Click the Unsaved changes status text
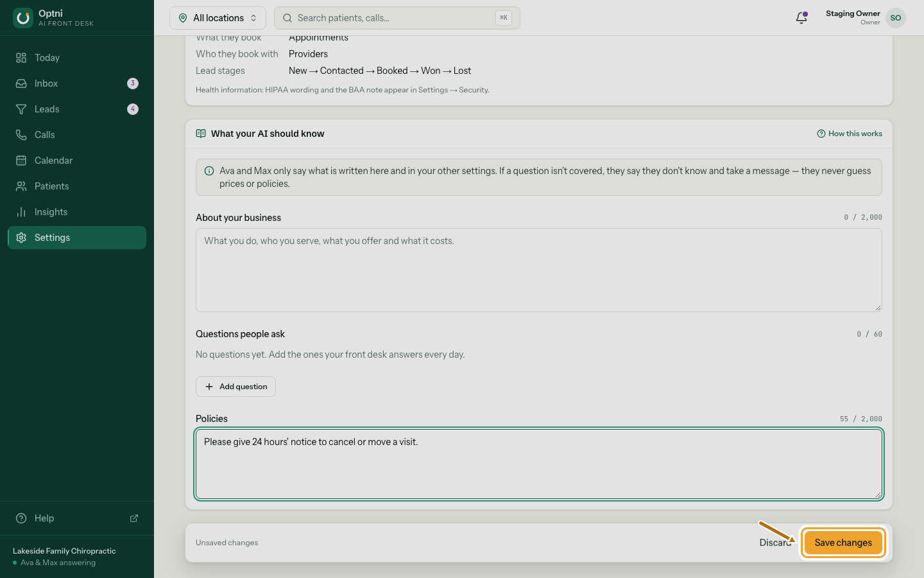The image size is (924, 578). pos(227,543)
